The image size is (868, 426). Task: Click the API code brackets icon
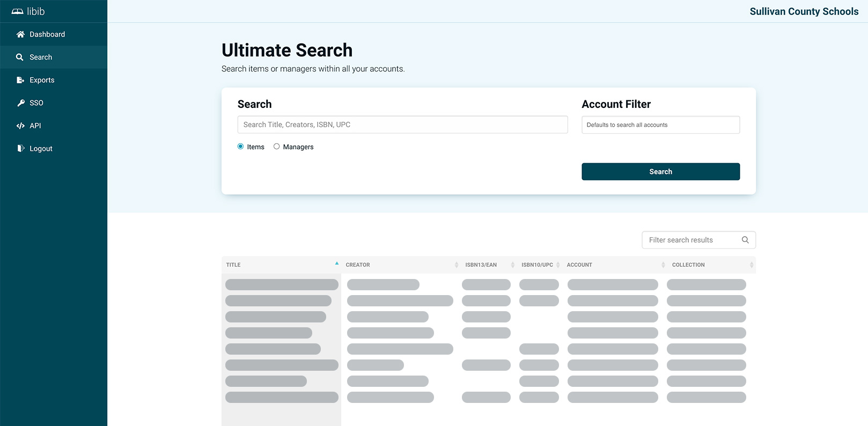20,126
